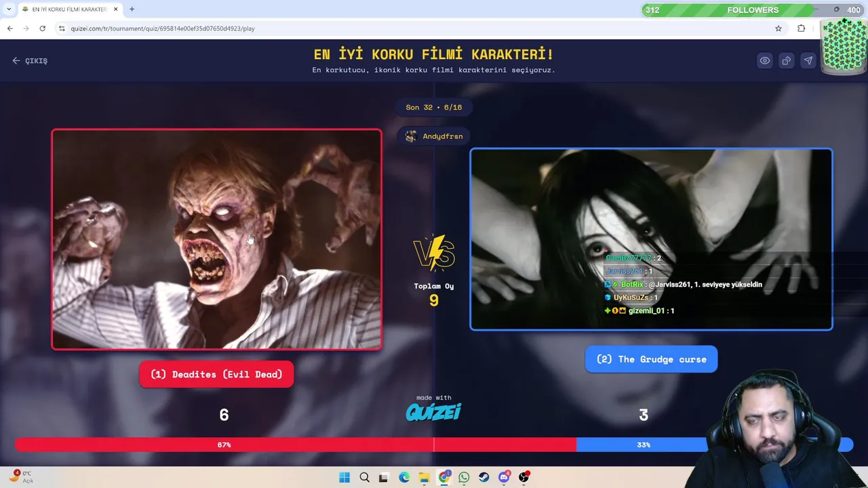Open the Quizei logo link
Image resolution: width=868 pixels, height=488 pixels.
[433, 411]
